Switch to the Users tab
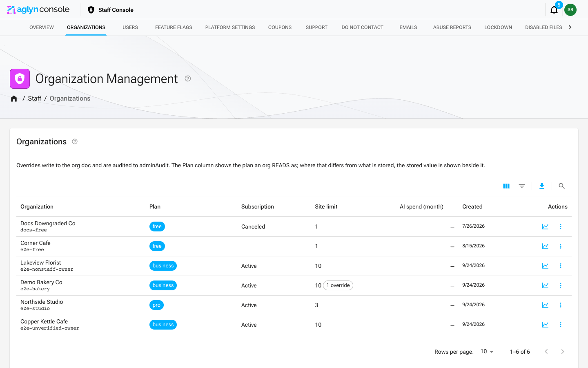 coord(130,27)
